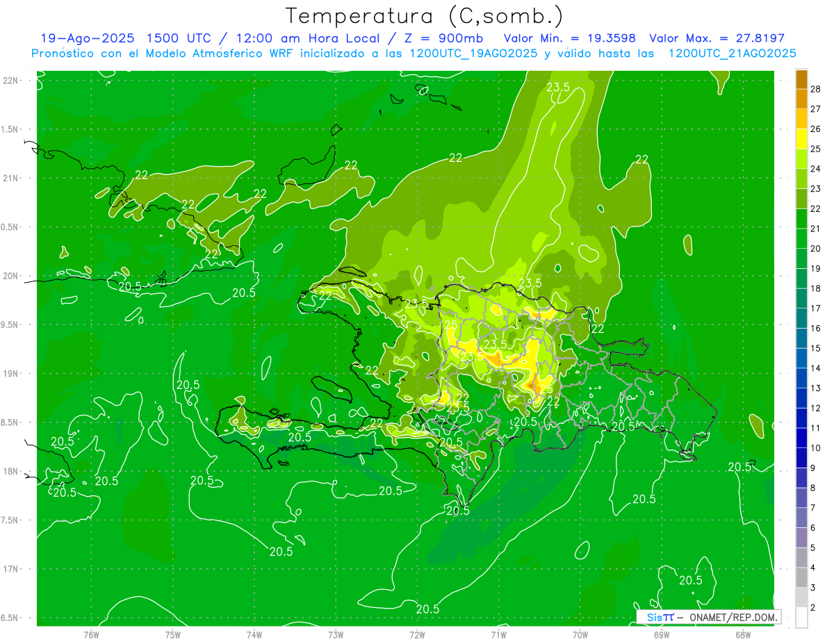Viewport: 834px width, 644px height.
Task: Click the '73W' longitude axis label
Action: [x=336, y=635]
